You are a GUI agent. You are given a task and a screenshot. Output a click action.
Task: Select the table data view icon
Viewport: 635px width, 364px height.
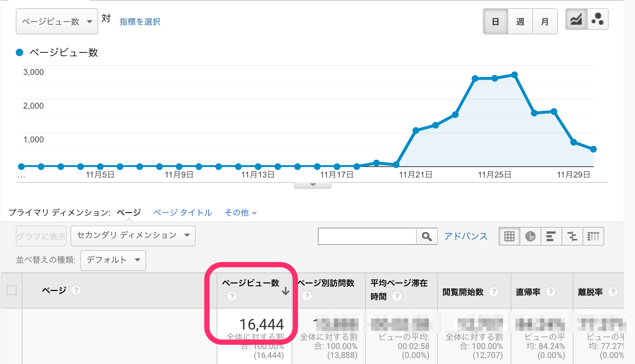[x=509, y=236]
